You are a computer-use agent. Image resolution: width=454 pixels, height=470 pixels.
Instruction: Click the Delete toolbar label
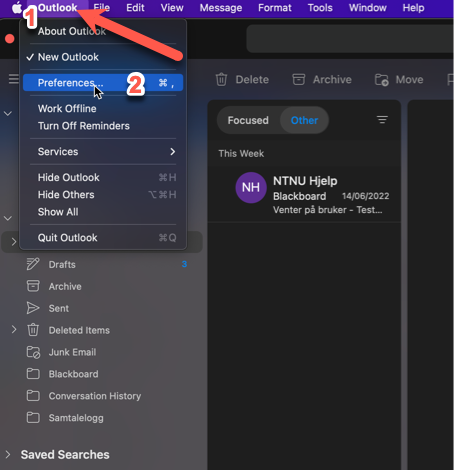pos(252,80)
